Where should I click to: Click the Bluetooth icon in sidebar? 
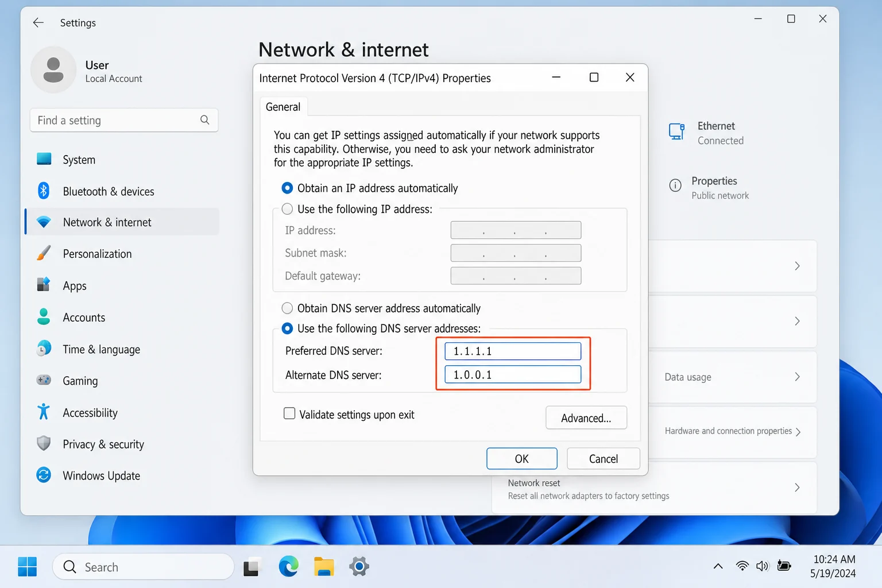(x=44, y=191)
